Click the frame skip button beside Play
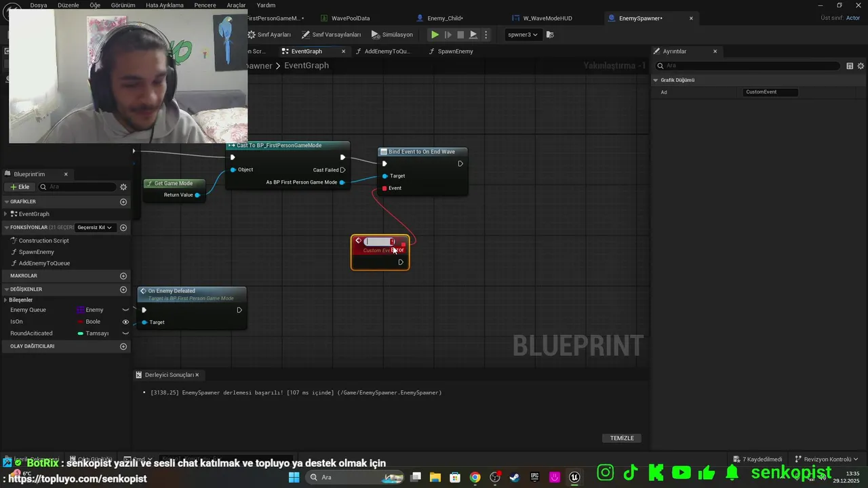 pyautogui.click(x=448, y=35)
